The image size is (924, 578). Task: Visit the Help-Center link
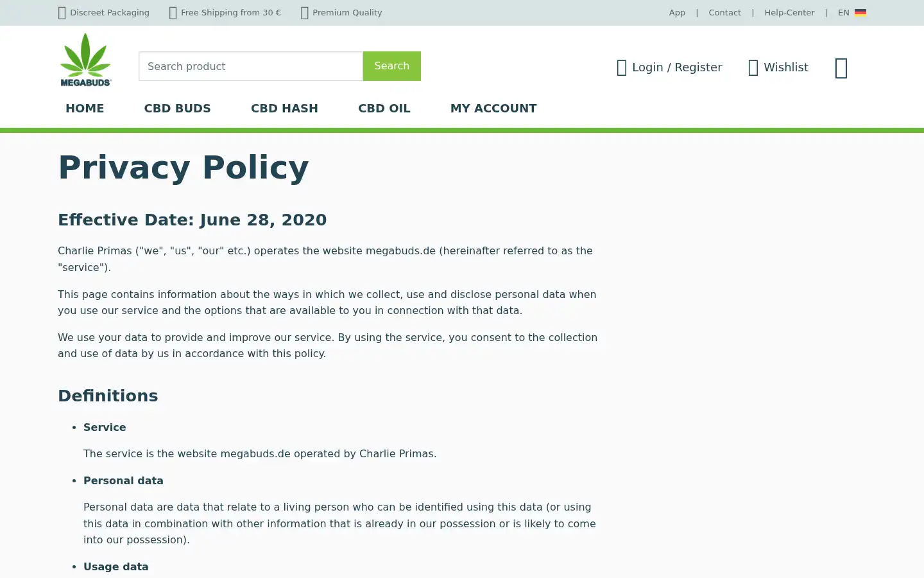coord(789,12)
